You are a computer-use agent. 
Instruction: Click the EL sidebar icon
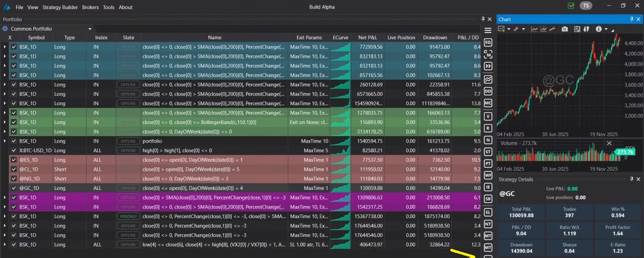[x=488, y=211]
